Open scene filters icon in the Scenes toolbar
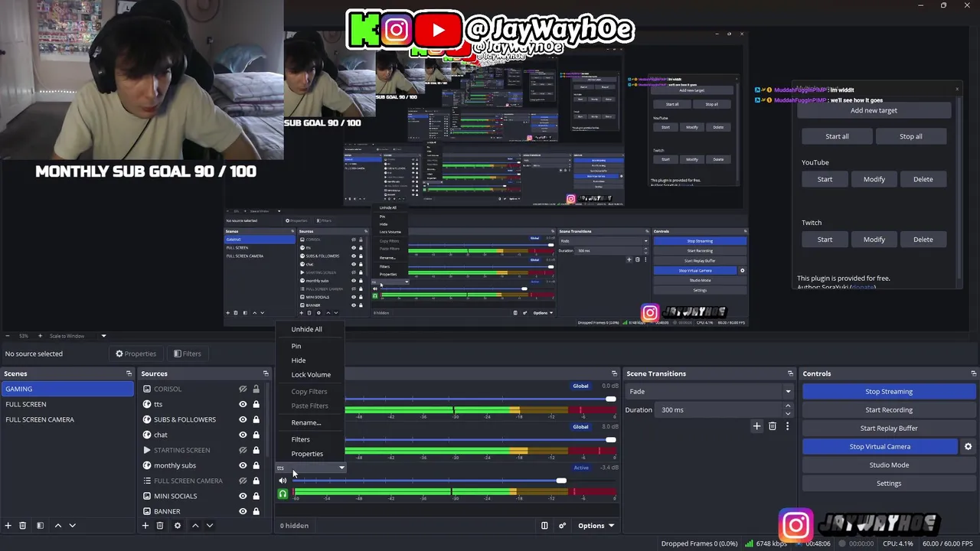Image resolution: width=980 pixels, height=551 pixels. click(x=40, y=526)
